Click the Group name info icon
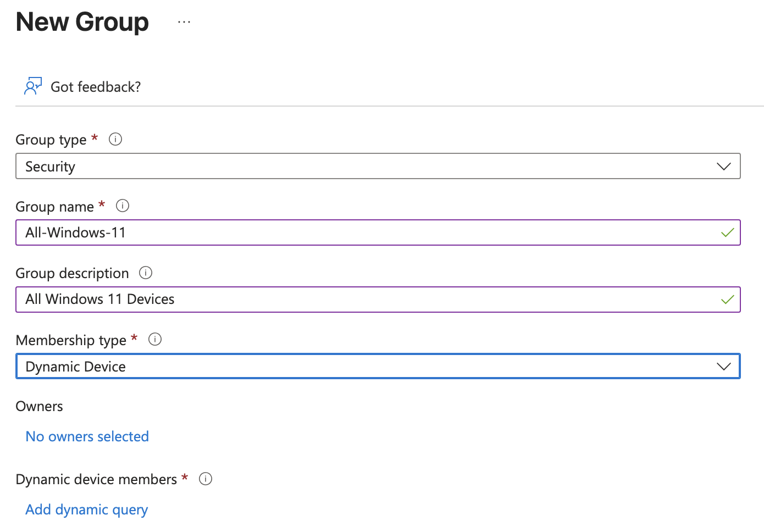764x532 pixels. tap(122, 206)
